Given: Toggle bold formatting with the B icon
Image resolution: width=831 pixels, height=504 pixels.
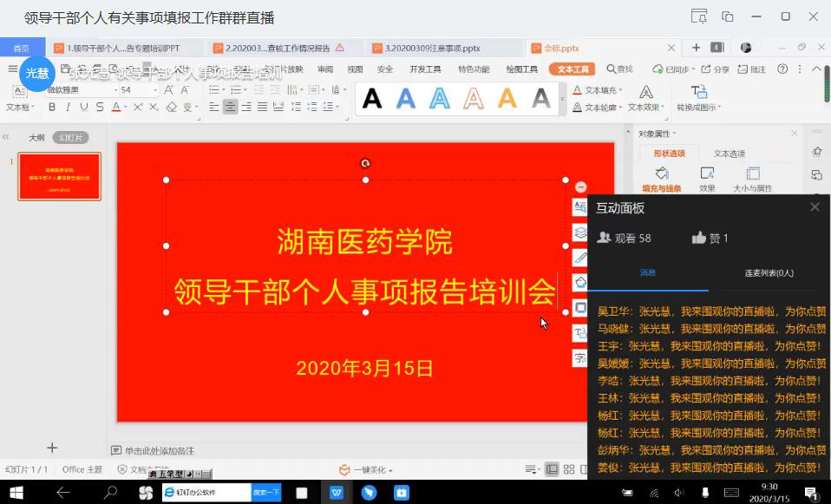Looking at the screenshot, I should pyautogui.click(x=52, y=107).
